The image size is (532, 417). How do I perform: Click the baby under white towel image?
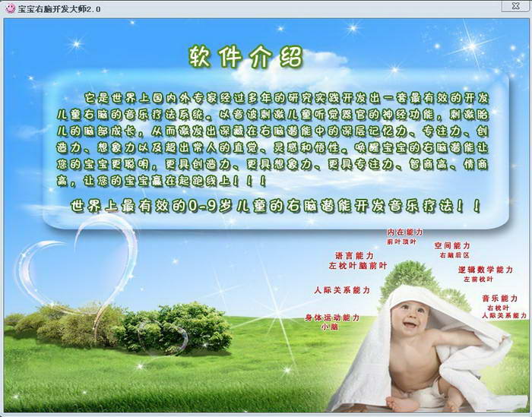(427, 349)
